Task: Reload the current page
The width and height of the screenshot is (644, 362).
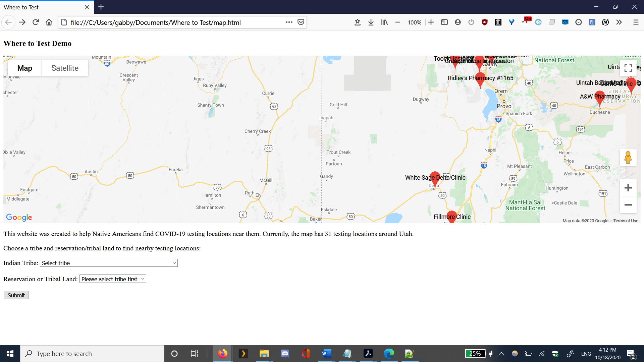Action: coord(36,22)
